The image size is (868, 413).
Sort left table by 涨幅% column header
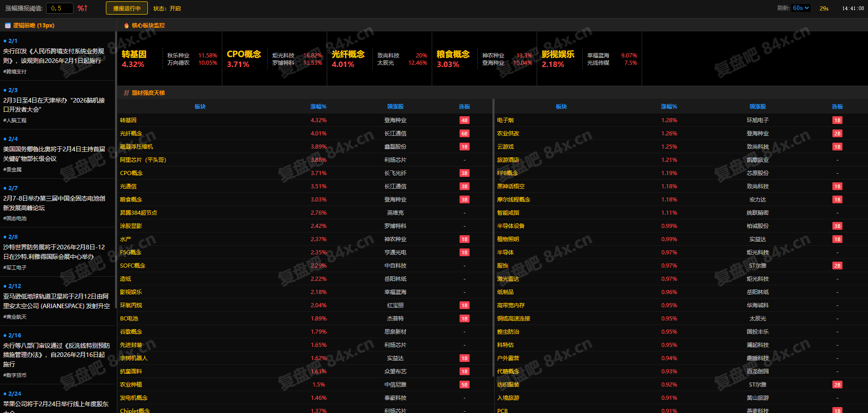pos(318,107)
